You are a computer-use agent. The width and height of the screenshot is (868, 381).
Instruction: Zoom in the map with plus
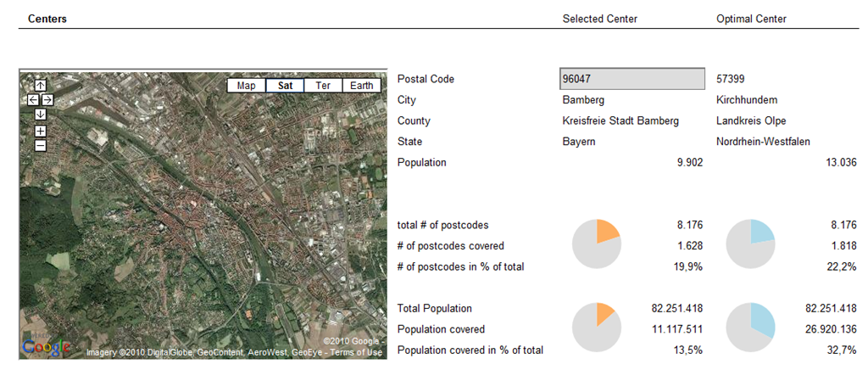coord(41,132)
